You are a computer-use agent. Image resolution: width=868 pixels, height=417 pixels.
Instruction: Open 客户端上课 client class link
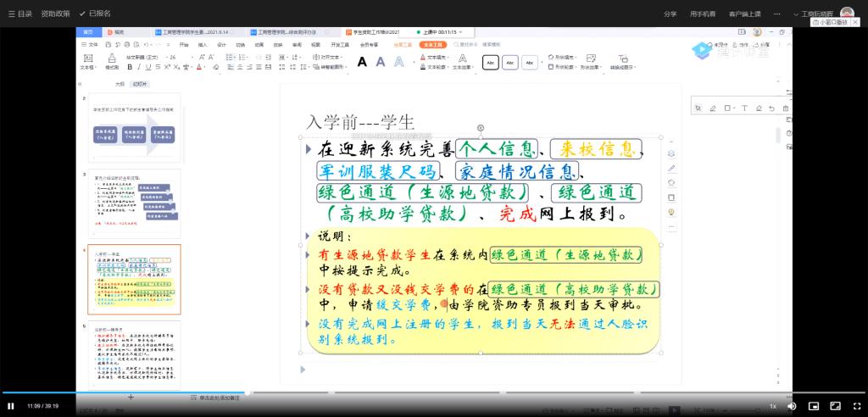[745, 14]
